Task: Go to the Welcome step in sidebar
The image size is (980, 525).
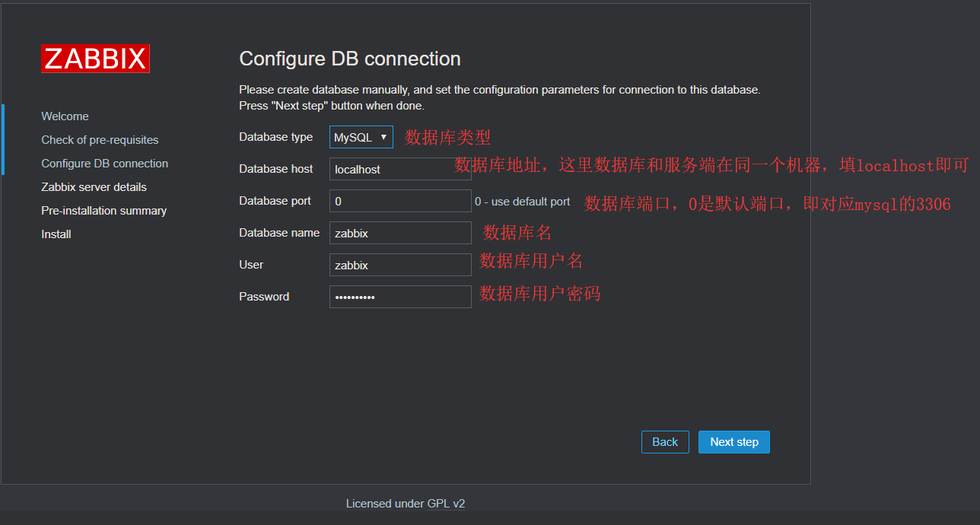Action: coord(65,116)
